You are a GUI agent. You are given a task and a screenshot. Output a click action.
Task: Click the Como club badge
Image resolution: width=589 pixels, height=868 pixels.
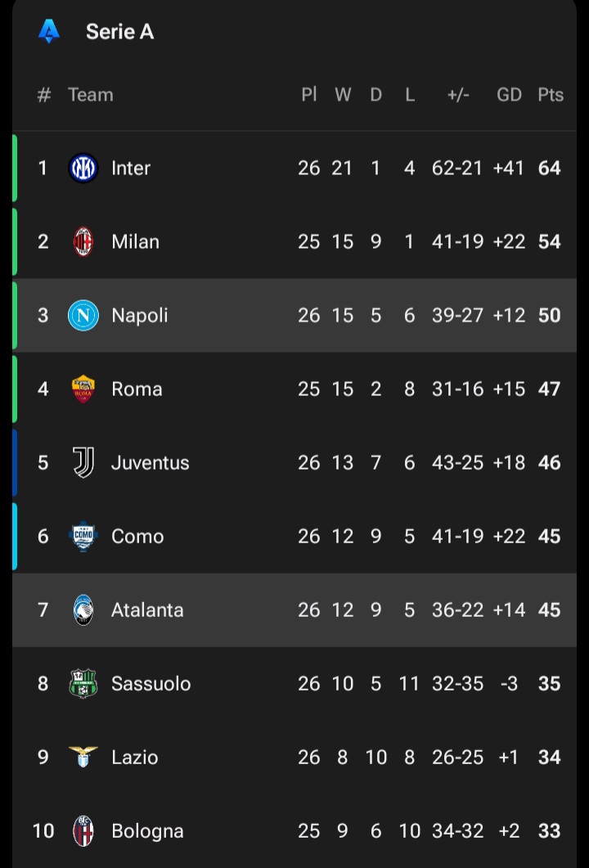pos(83,536)
